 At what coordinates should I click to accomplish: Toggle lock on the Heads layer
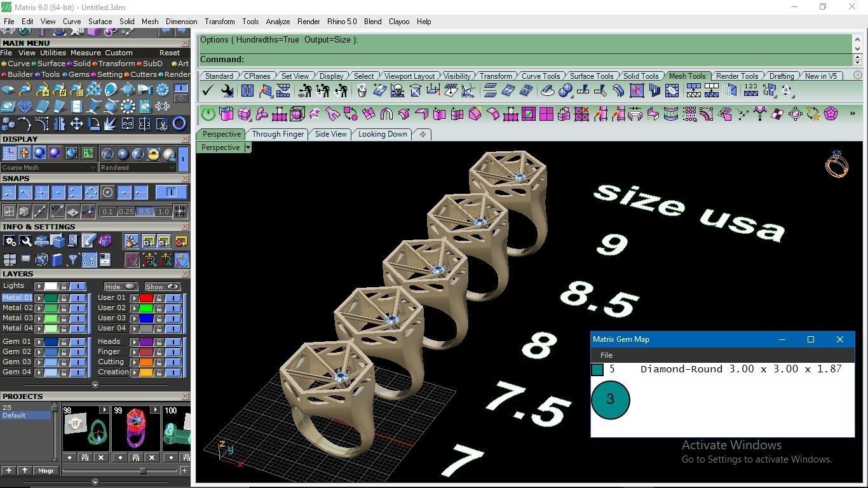click(x=159, y=342)
